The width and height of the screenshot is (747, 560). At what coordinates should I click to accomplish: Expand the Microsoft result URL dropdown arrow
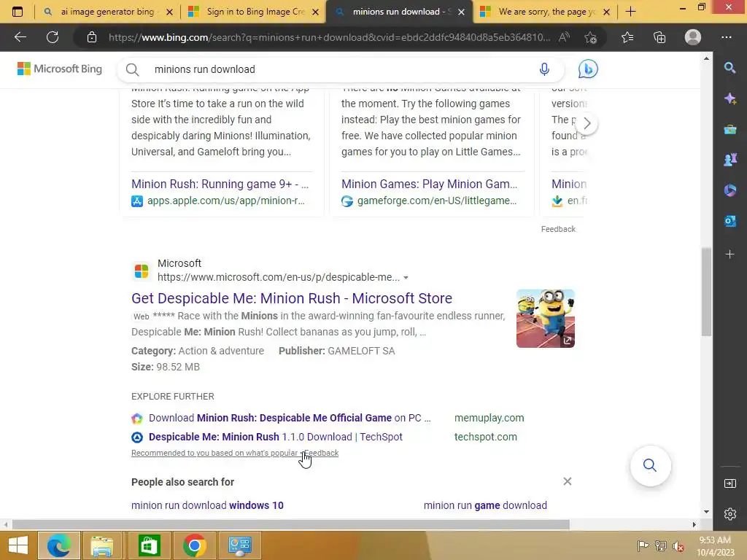[x=406, y=278]
